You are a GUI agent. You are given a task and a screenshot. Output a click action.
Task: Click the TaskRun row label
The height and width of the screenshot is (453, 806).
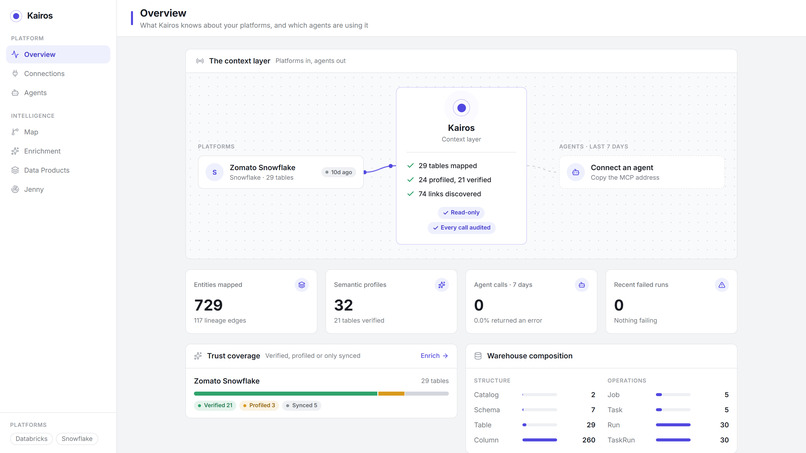coord(621,440)
